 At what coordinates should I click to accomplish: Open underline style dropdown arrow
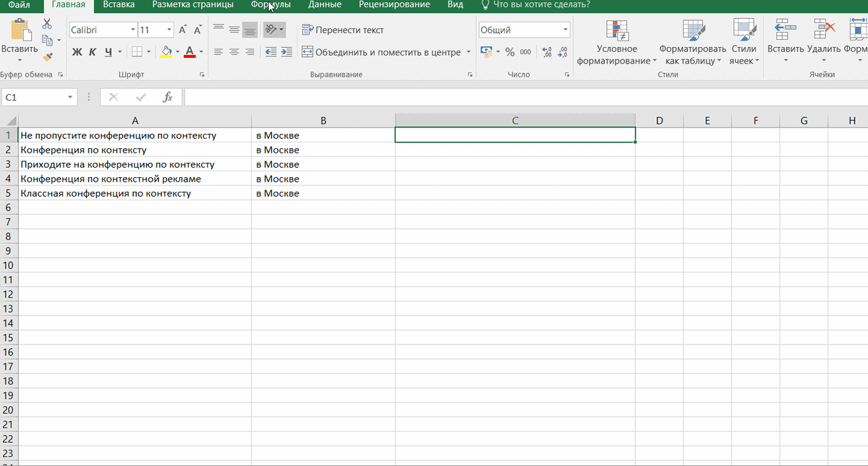click(x=119, y=52)
